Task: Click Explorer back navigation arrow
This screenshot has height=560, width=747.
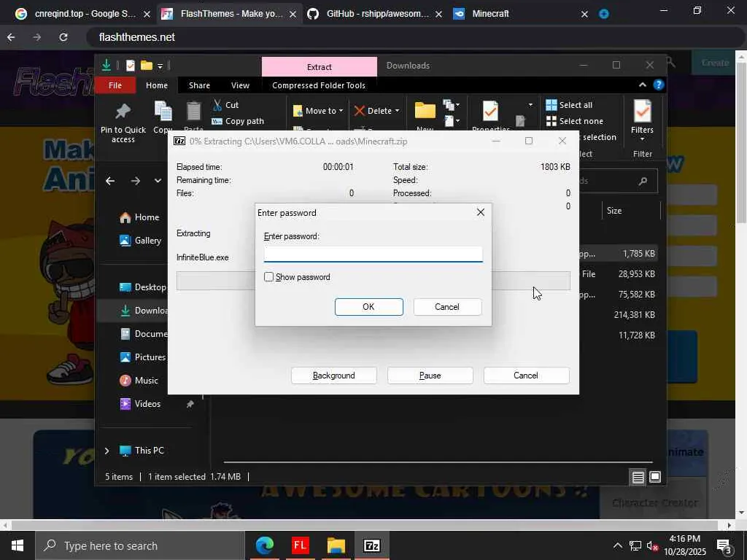Action: (x=110, y=181)
